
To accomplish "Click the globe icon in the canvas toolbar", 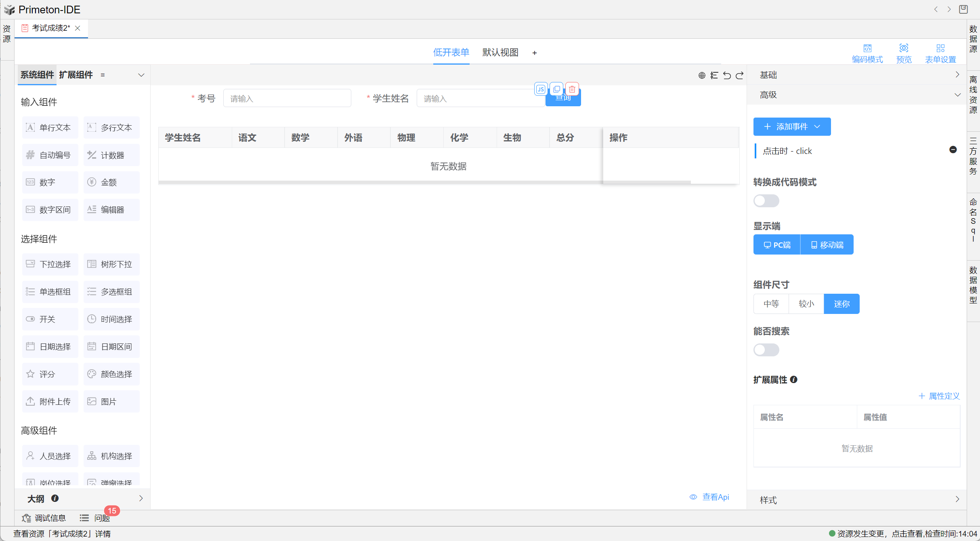I will pos(702,76).
